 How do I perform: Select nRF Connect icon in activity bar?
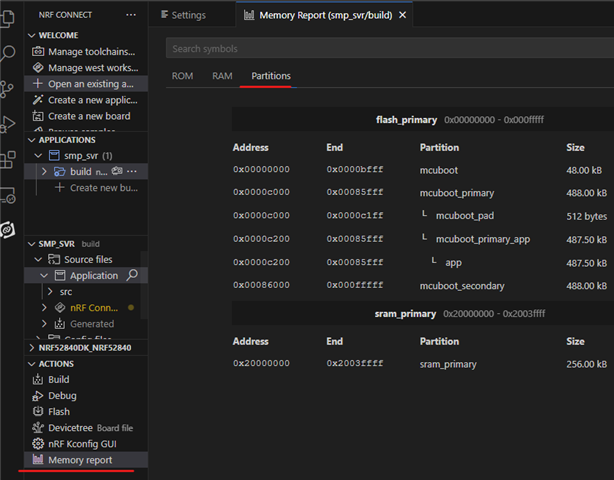(8, 230)
